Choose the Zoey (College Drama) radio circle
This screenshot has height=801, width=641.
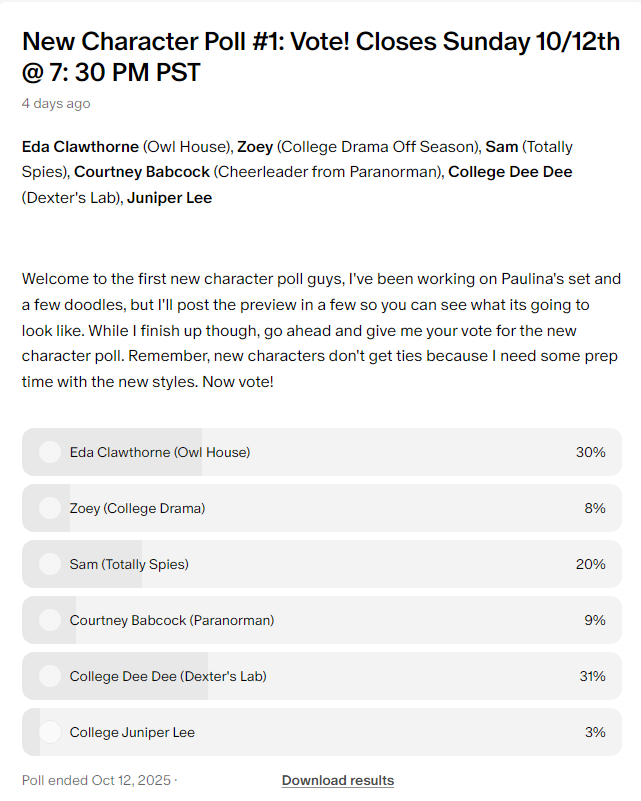[50, 508]
